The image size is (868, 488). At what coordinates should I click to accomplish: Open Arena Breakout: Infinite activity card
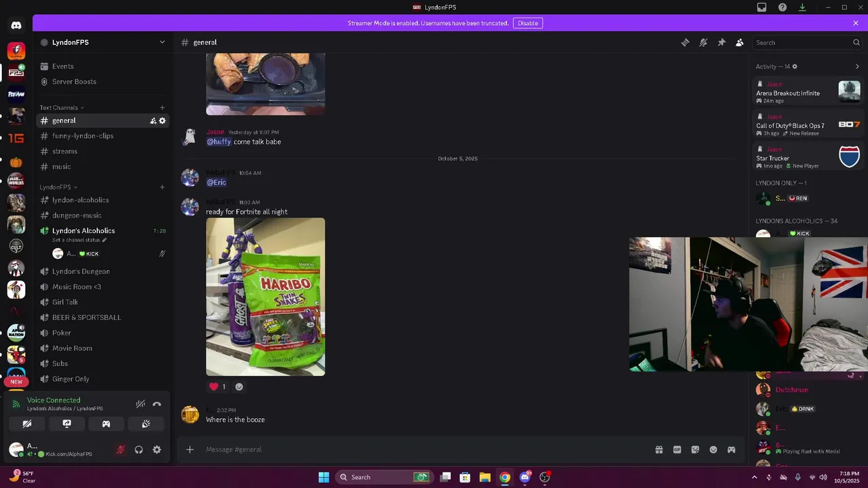(808, 92)
